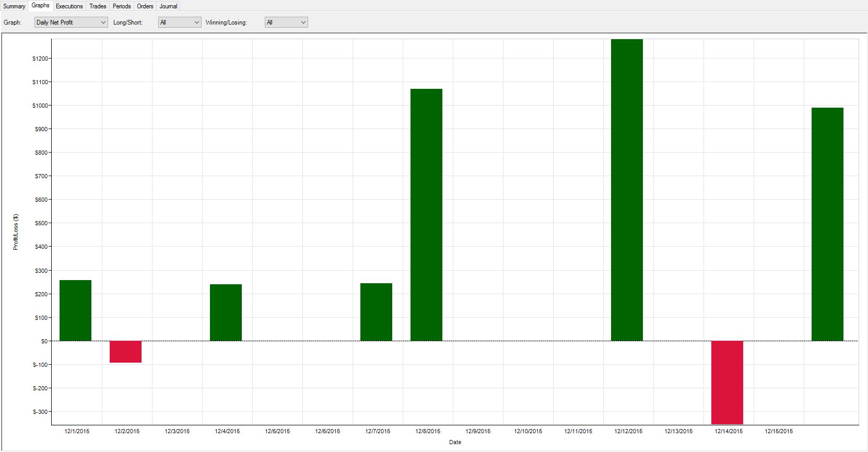Open the Executions tab
This screenshot has height=452, width=868.
69,6
